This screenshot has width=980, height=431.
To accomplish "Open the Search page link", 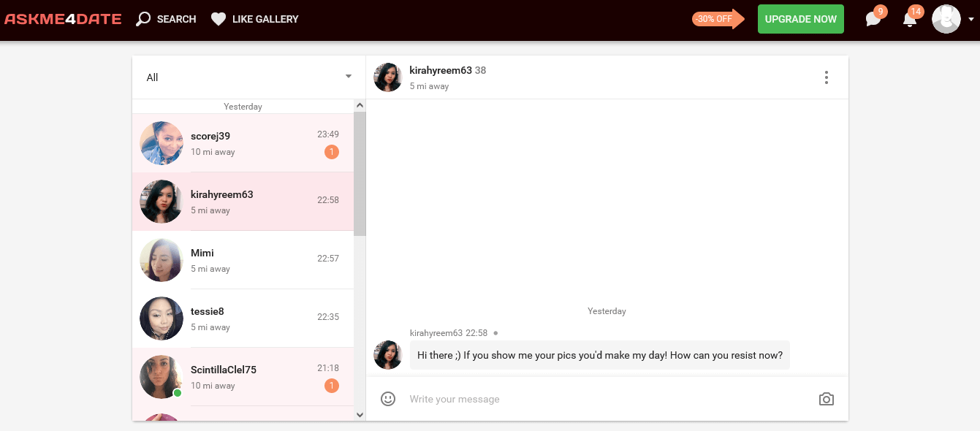I will point(176,19).
